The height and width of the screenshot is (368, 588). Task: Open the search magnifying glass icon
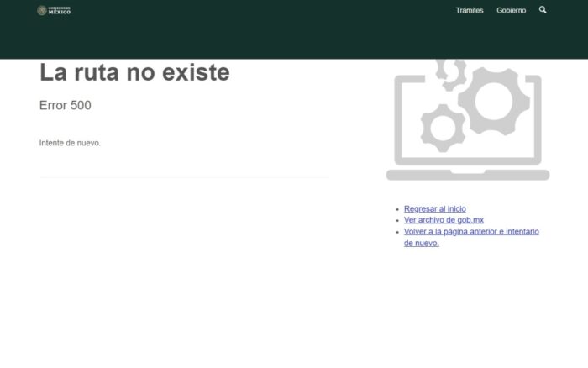(543, 10)
